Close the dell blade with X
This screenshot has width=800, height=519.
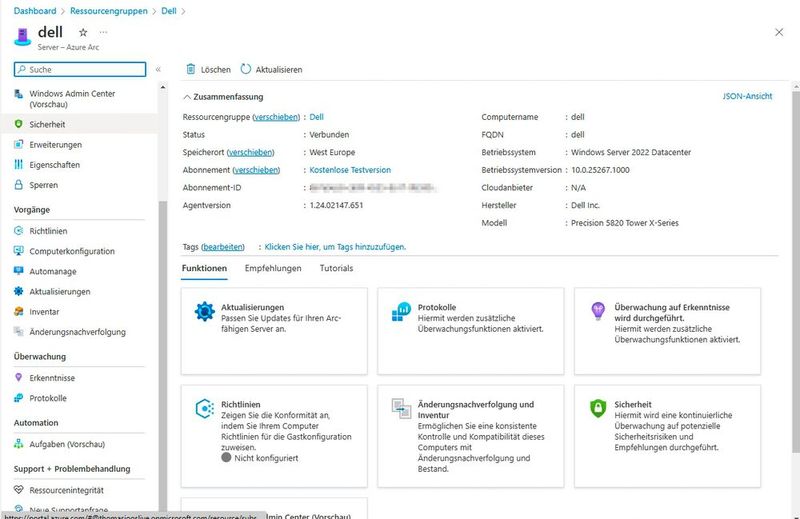coord(779,32)
